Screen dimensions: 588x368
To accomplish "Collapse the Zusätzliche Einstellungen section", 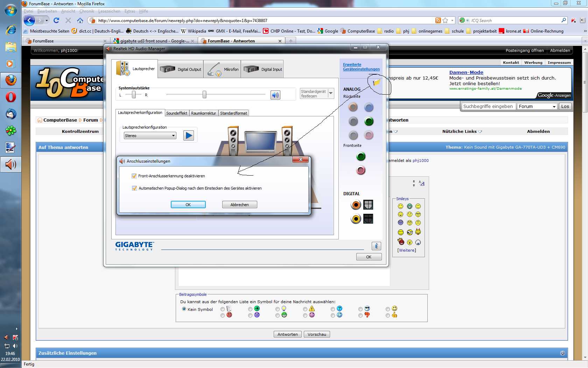I will coord(562,353).
